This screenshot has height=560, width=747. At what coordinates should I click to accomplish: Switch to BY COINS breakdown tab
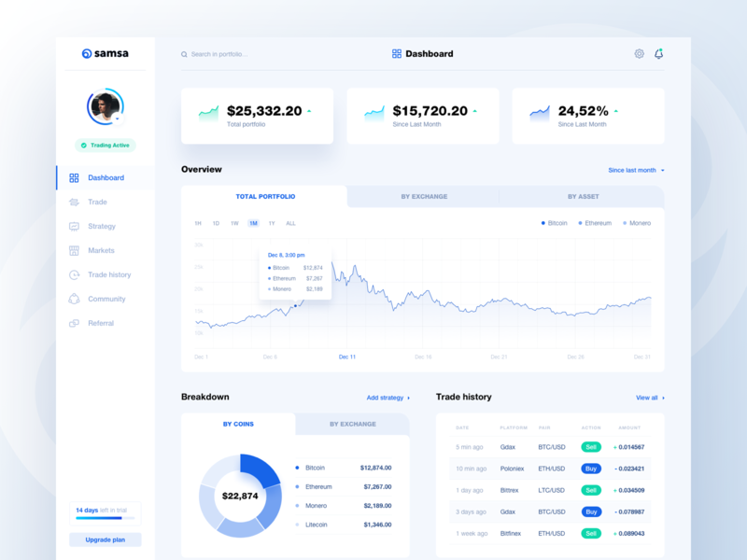(238, 424)
